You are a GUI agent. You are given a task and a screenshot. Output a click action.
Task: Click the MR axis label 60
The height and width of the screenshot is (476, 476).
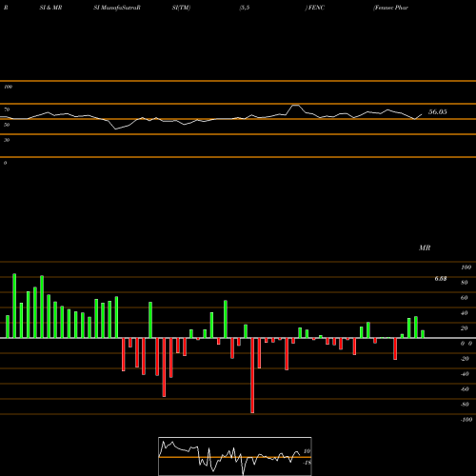465,298
